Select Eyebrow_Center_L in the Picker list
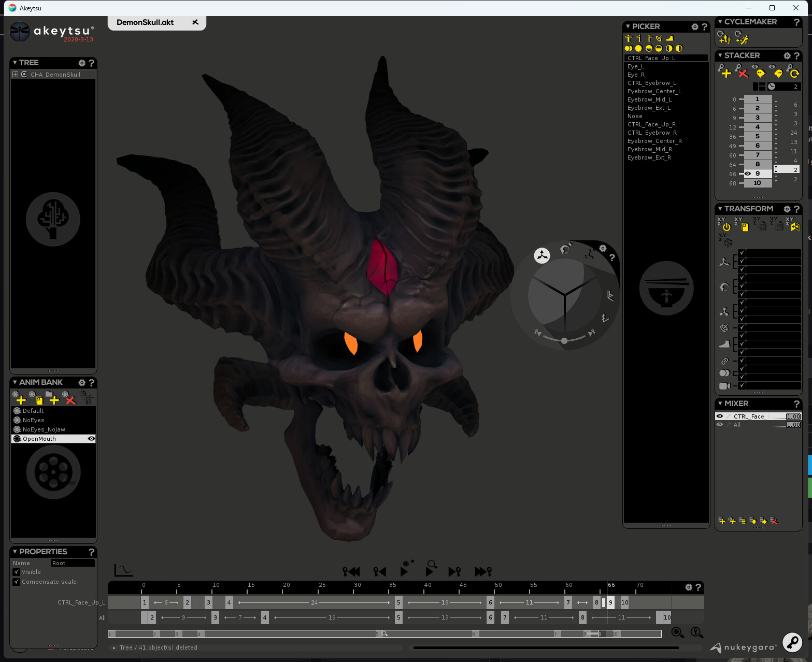This screenshot has width=812, height=662. click(x=654, y=91)
